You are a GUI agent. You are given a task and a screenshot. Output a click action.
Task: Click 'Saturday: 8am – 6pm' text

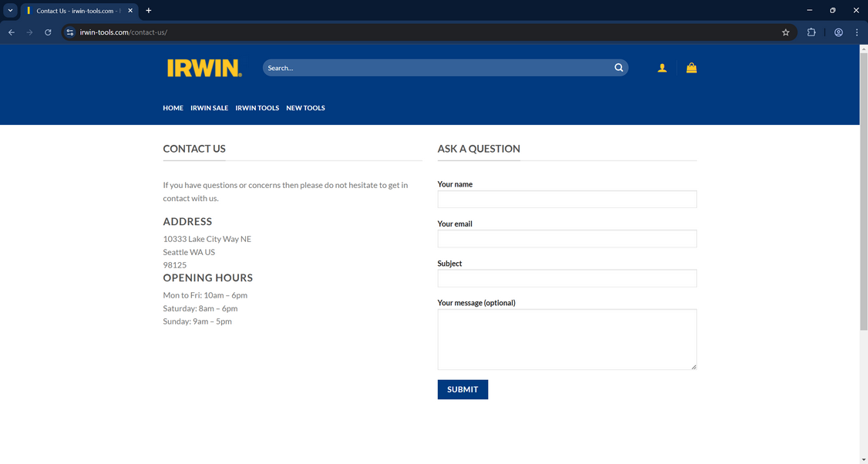(x=200, y=308)
